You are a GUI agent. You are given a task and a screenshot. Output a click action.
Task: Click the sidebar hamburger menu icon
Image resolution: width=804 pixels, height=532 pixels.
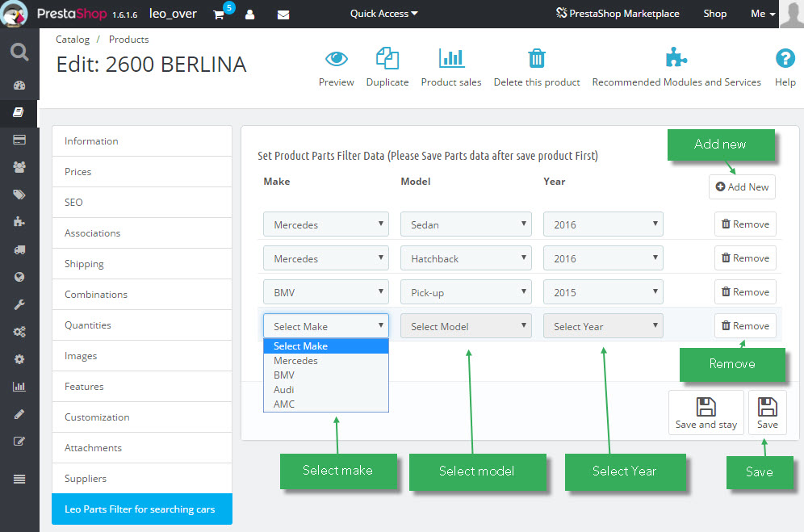[19, 480]
